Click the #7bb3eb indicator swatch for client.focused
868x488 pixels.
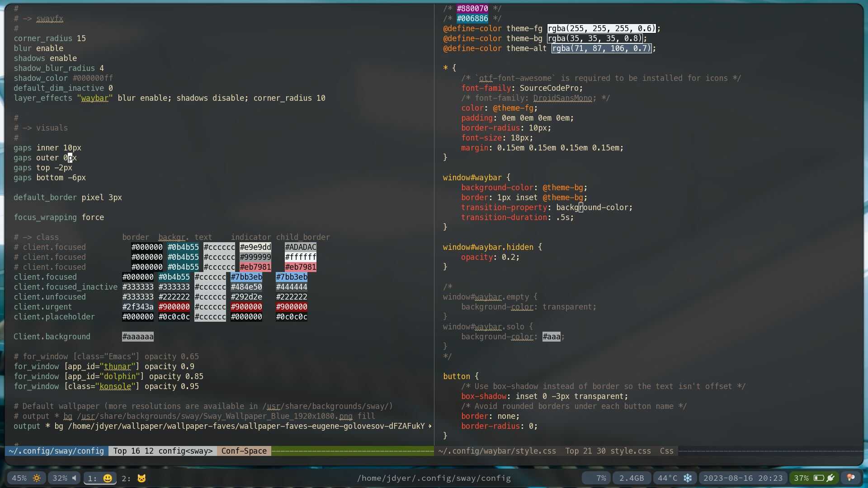(x=246, y=277)
